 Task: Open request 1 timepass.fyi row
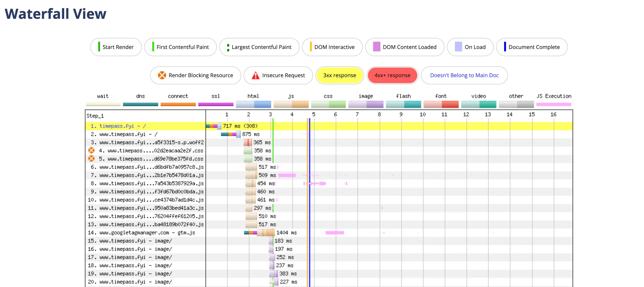coord(118,126)
